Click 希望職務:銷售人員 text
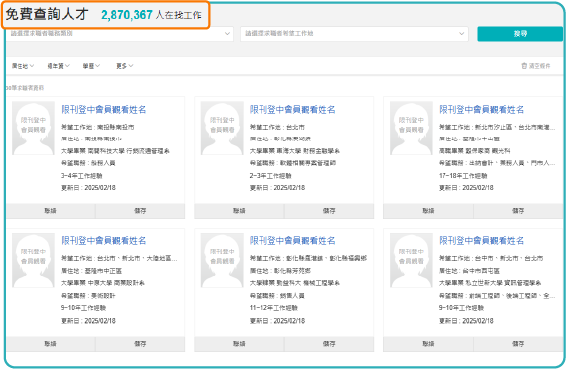This screenshot has height=369, width=566. (x=277, y=296)
